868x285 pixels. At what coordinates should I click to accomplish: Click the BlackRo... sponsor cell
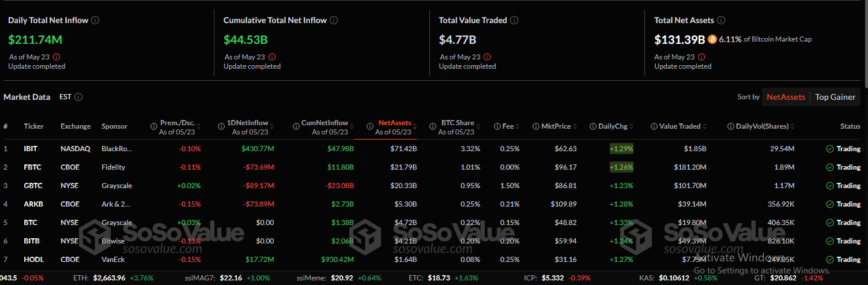116,149
